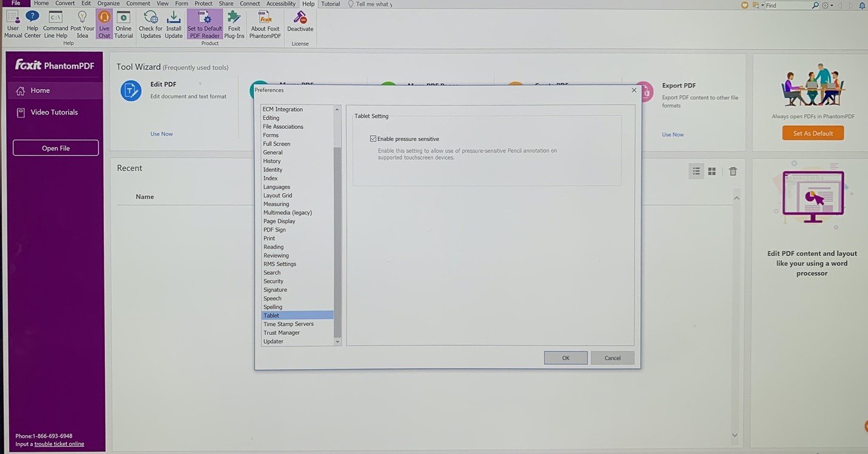868x454 pixels.
Task: Switch to the Protect ribbon tab
Action: click(x=203, y=3)
